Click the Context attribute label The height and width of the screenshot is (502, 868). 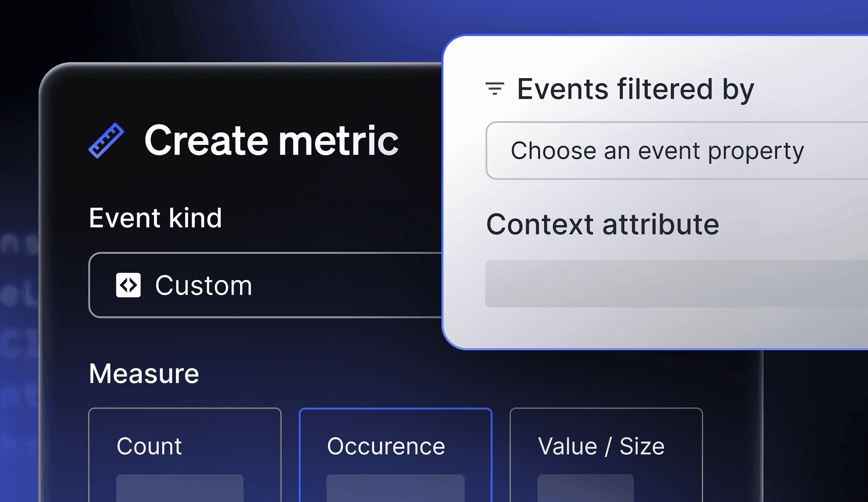(x=603, y=225)
